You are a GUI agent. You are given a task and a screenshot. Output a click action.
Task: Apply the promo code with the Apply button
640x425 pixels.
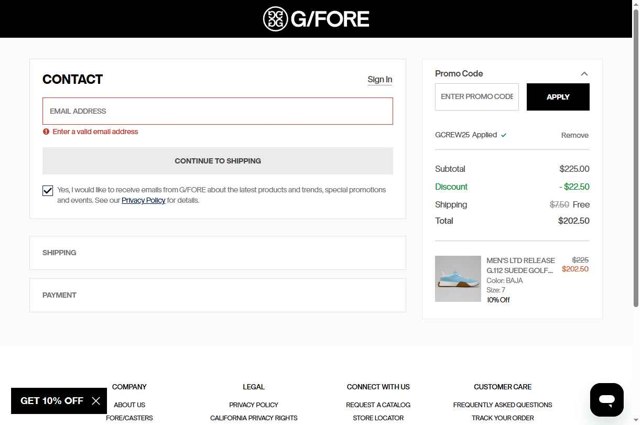pos(558,97)
